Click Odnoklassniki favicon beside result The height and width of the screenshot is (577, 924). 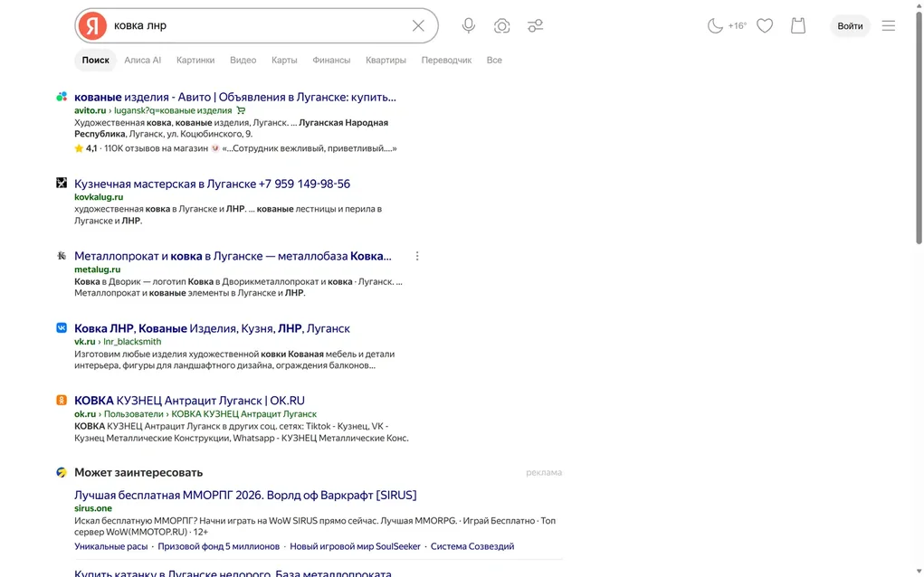click(x=62, y=400)
